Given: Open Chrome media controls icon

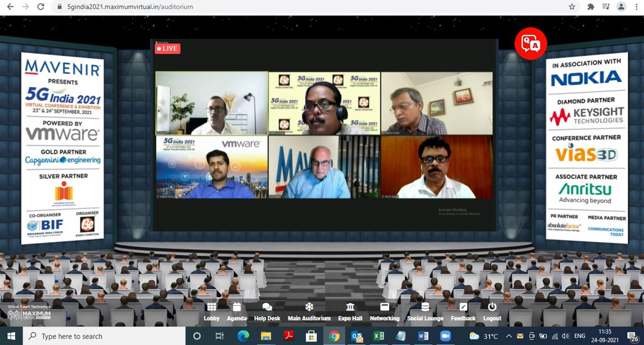Looking at the screenshot, I should [606, 7].
